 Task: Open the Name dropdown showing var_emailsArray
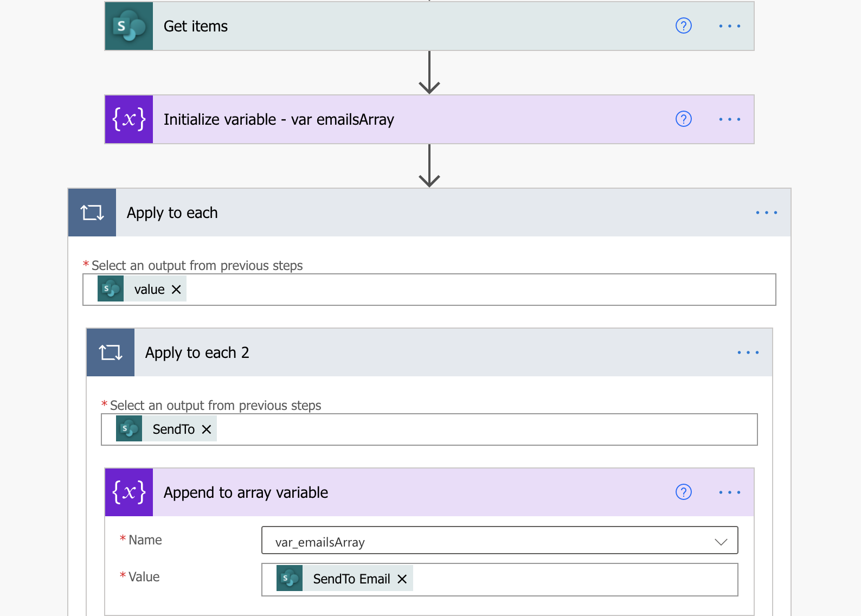click(x=500, y=541)
